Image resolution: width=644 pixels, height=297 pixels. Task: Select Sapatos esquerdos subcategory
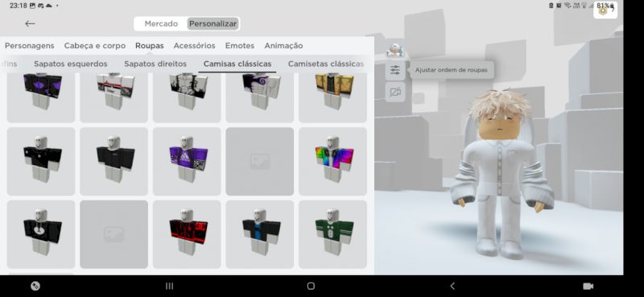[71, 64]
